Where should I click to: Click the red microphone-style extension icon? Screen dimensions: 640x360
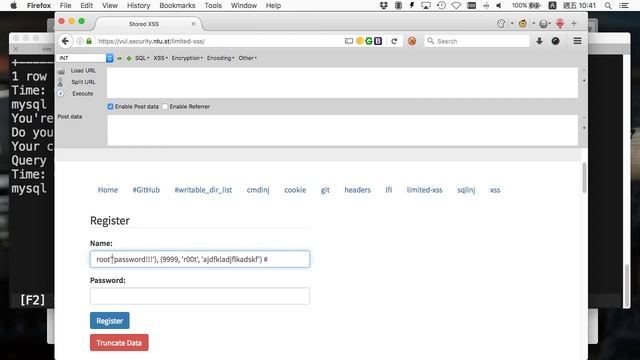(x=560, y=24)
